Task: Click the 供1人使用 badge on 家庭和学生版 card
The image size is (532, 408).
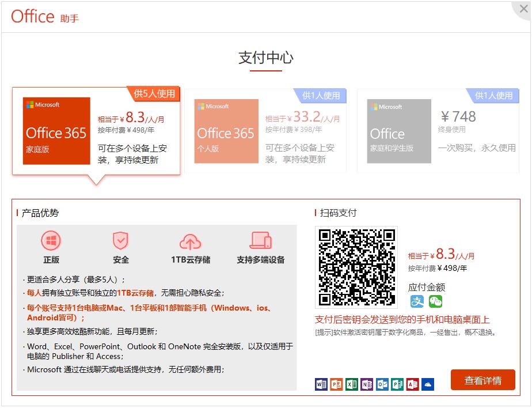Action: (493, 96)
